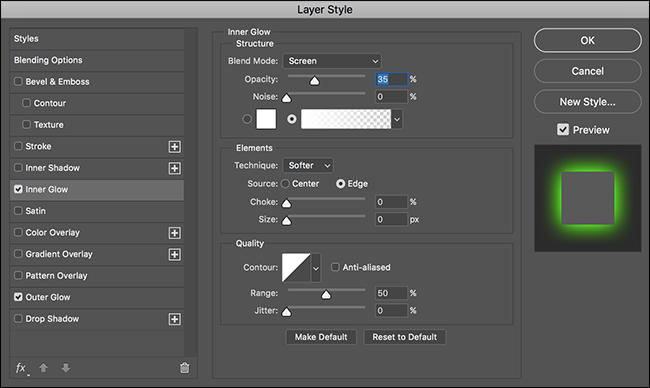Select the solid color radio button
The image size is (650, 388).
247,119
